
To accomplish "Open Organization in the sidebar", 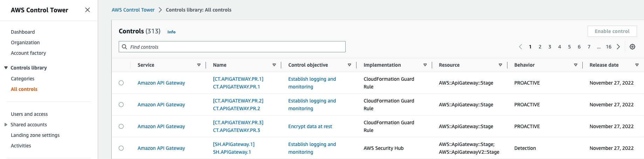I will (25, 42).
